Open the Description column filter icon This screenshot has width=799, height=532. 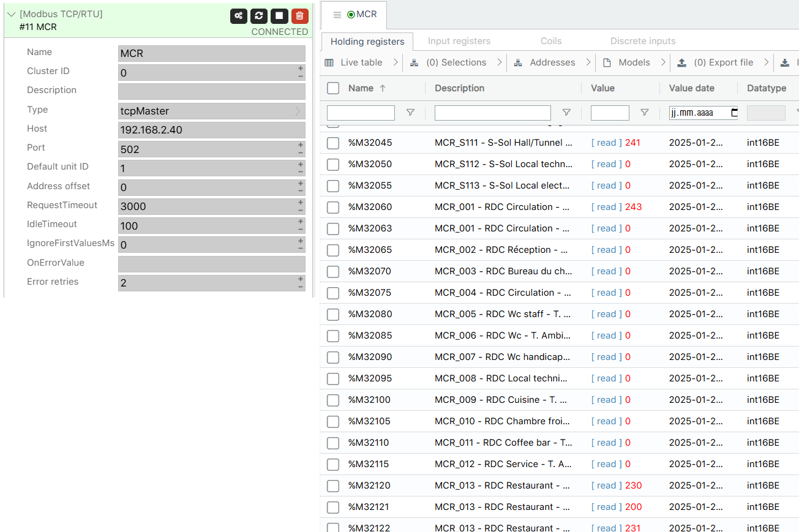tap(566, 113)
